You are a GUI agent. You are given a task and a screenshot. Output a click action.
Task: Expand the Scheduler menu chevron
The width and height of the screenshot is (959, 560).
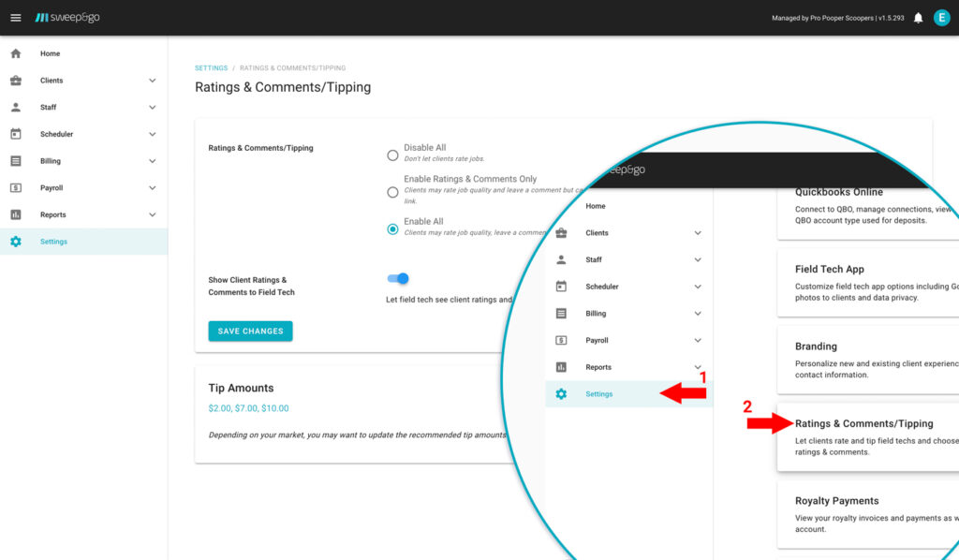pos(152,134)
